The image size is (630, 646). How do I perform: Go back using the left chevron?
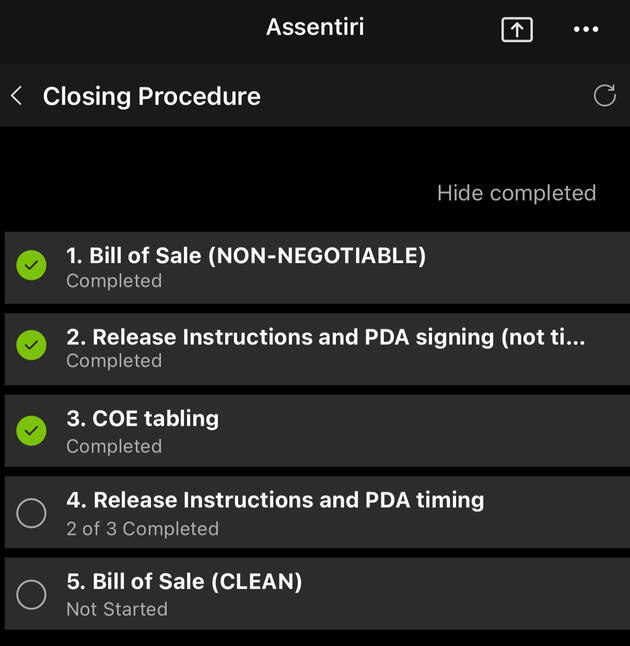tap(17, 96)
